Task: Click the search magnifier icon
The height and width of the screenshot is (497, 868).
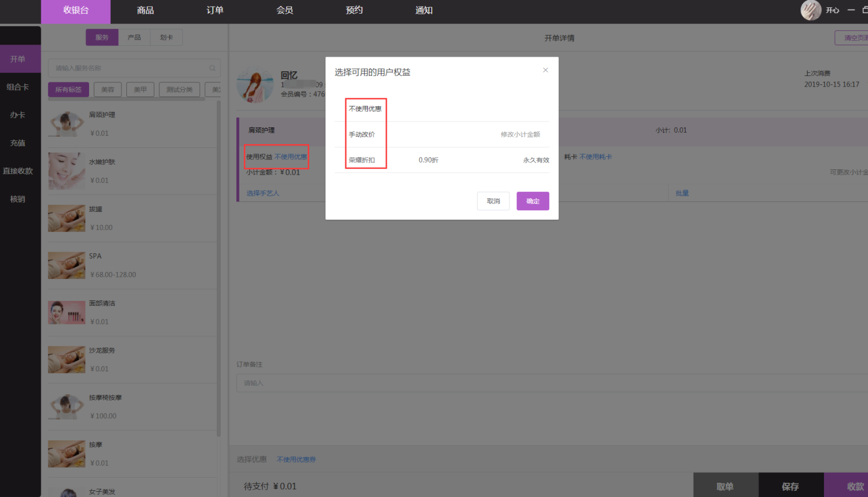Action: pos(212,68)
